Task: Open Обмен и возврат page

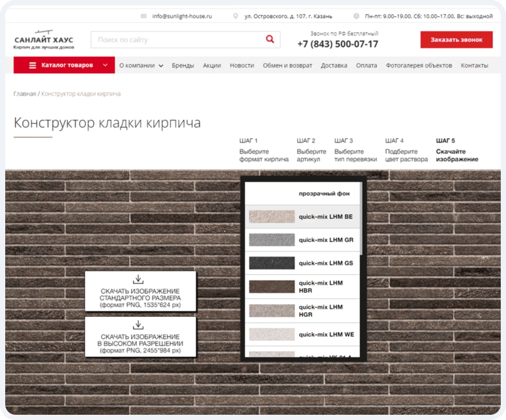Action: 287,65
